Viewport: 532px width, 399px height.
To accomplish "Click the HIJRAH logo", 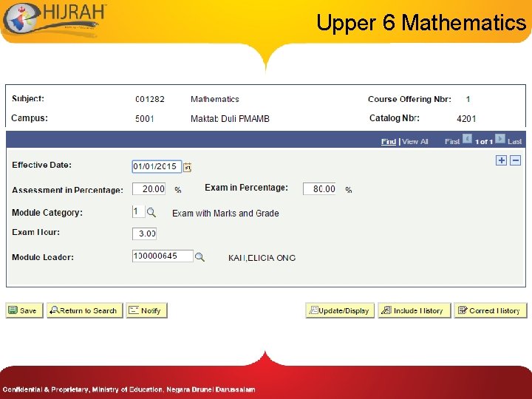I will (x=55, y=21).
